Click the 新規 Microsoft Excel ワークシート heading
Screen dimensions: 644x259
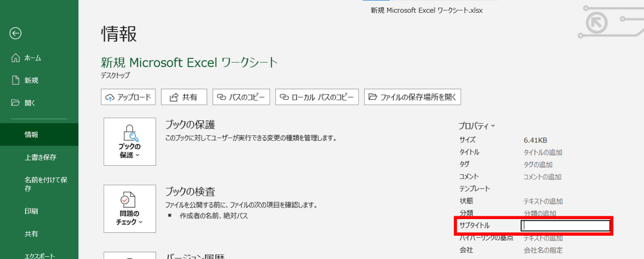[189, 62]
